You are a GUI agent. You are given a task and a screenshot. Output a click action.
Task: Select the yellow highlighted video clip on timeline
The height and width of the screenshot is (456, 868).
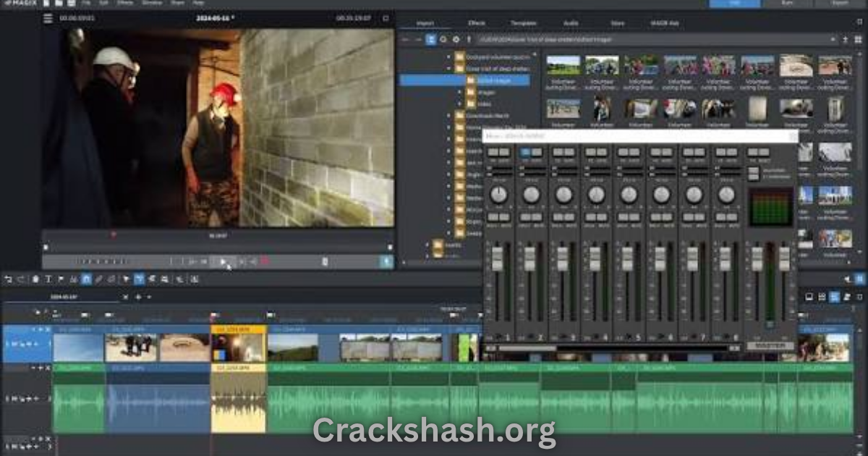point(239,344)
